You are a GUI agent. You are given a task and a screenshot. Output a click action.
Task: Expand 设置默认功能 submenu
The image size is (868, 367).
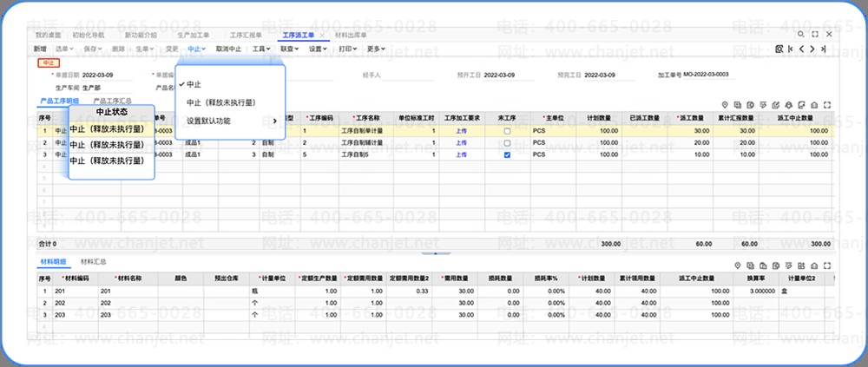point(231,121)
